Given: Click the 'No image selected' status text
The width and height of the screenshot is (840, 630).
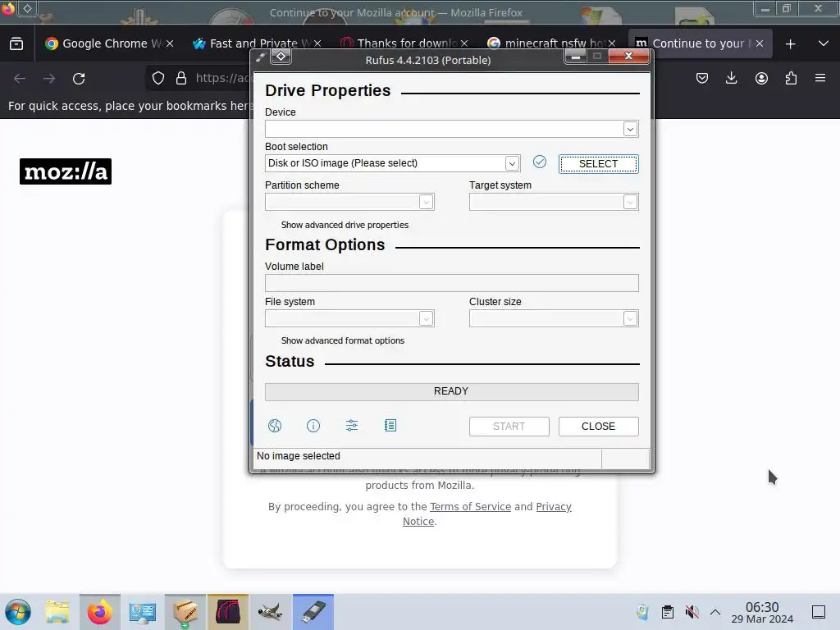Looking at the screenshot, I should point(299,456).
